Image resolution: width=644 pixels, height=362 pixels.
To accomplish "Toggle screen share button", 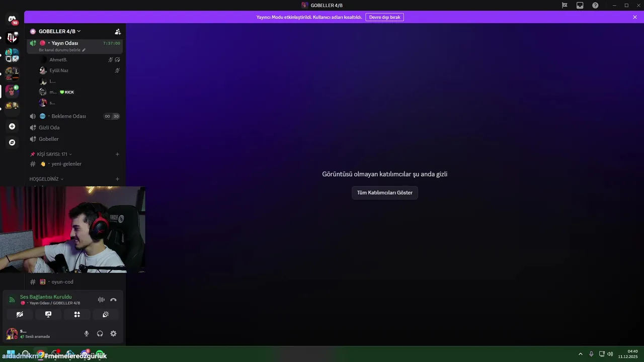I will [48, 314].
